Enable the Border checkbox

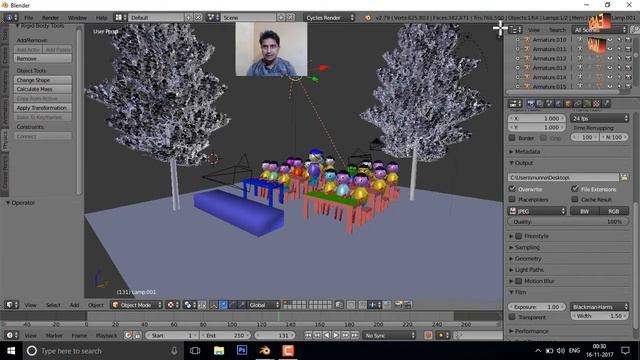tap(512, 138)
